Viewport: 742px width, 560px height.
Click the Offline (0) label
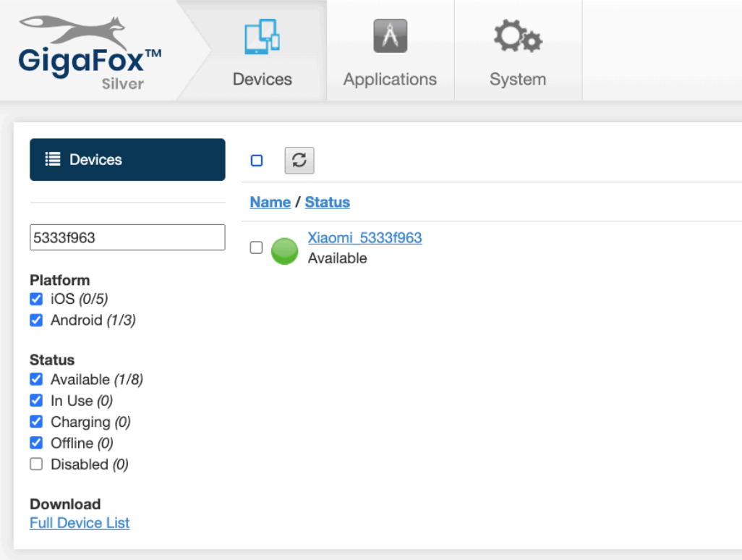[x=82, y=443]
